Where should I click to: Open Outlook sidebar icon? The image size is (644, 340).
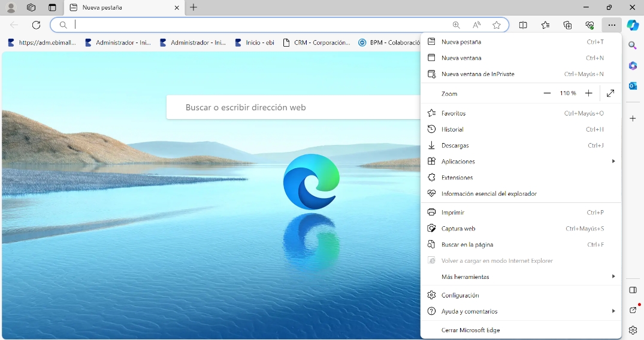pos(633,86)
